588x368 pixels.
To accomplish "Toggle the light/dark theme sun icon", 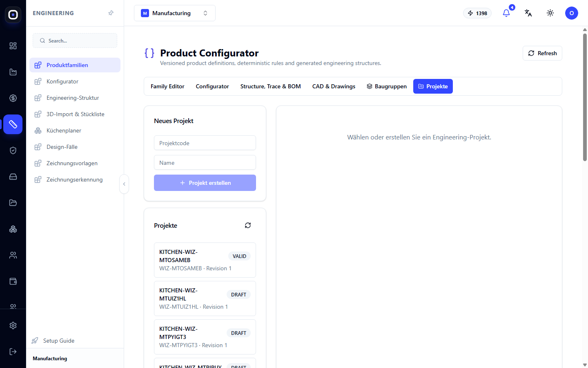I will (x=550, y=13).
